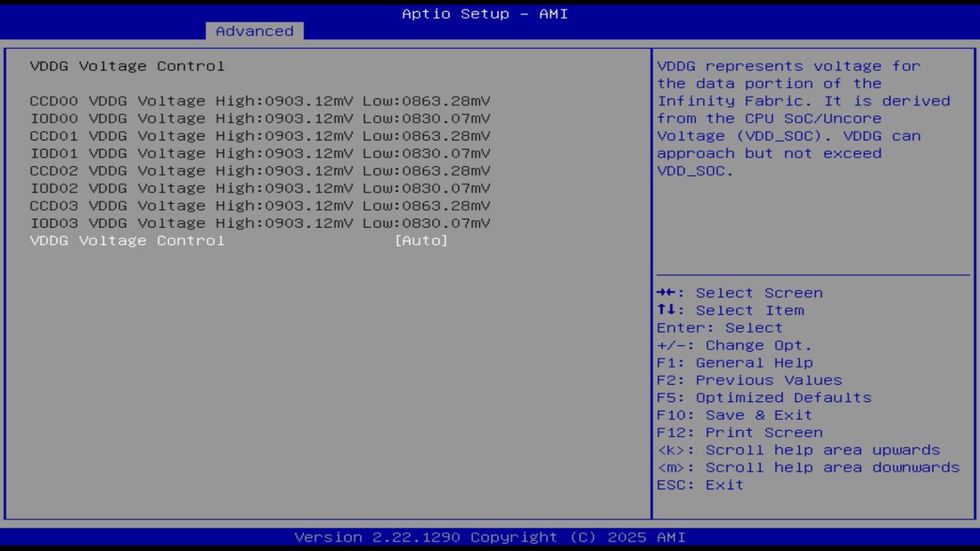
Task: Click the VDDG Voltage Control page title
Action: tap(126, 66)
